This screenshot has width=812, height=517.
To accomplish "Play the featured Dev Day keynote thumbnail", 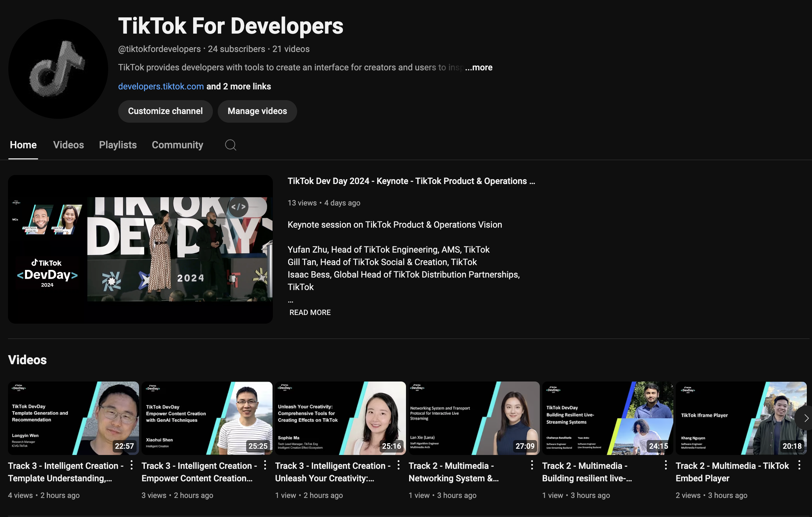I will [140, 249].
